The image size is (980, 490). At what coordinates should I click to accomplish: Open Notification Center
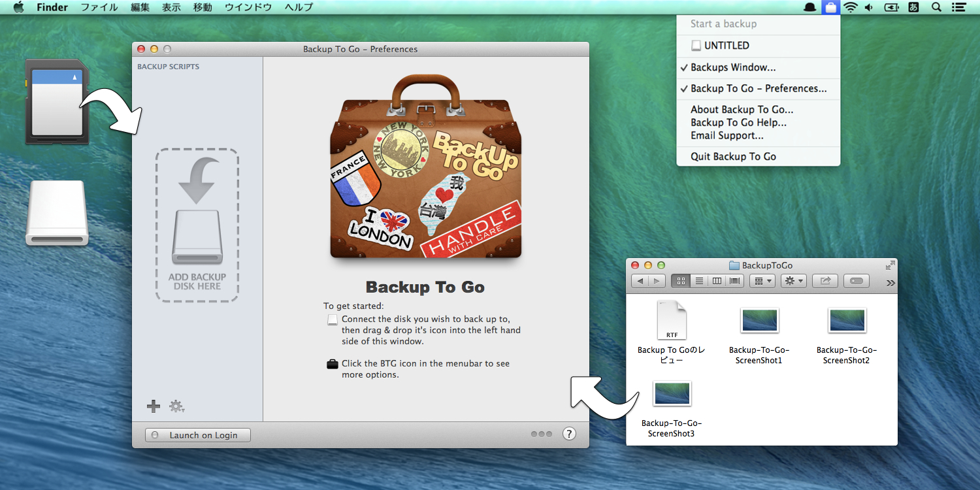(x=958, y=7)
